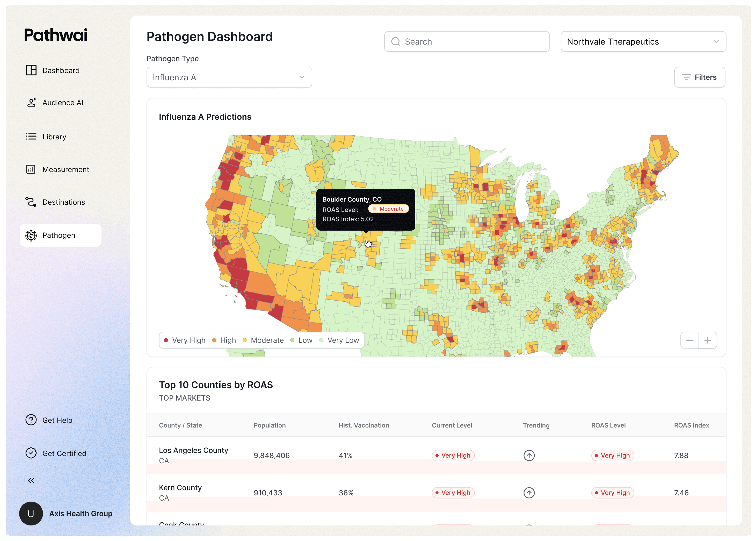This screenshot has height=541, width=756.
Task: Click the trending arrow for Los Angeles County
Action: pyautogui.click(x=529, y=455)
